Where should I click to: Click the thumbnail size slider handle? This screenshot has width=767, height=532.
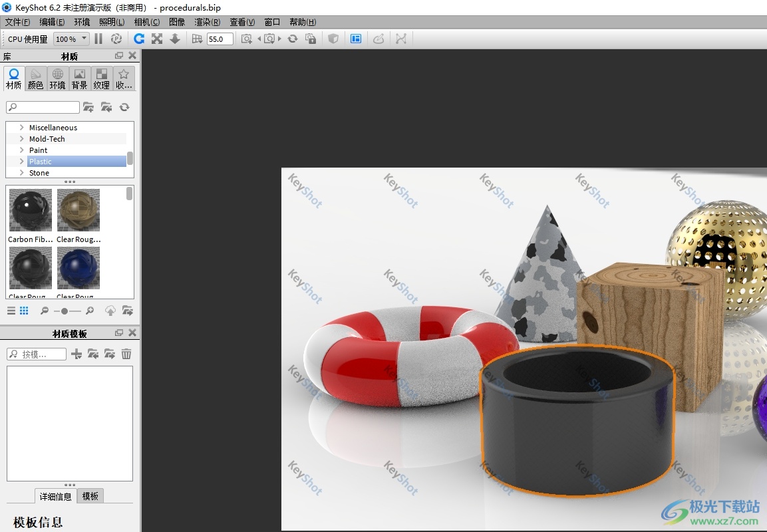point(64,311)
